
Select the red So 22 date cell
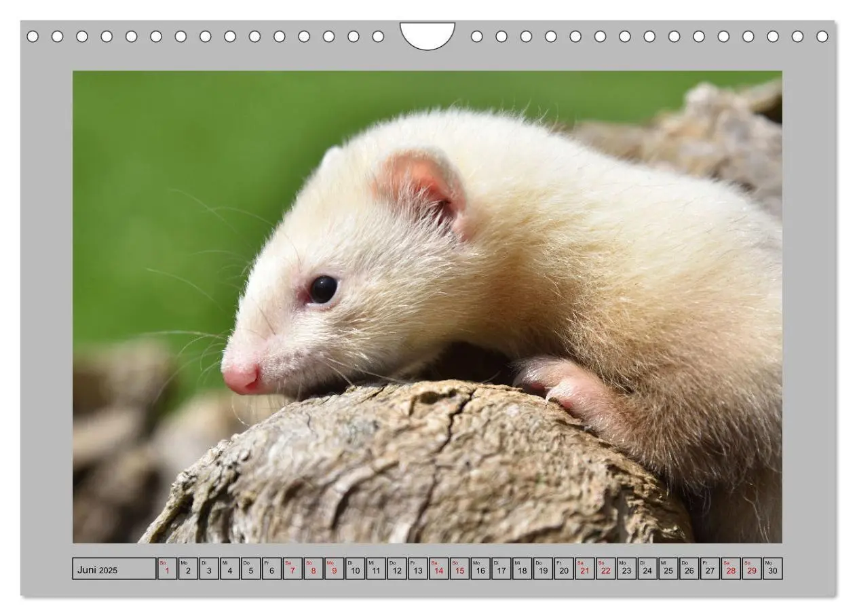click(x=606, y=569)
